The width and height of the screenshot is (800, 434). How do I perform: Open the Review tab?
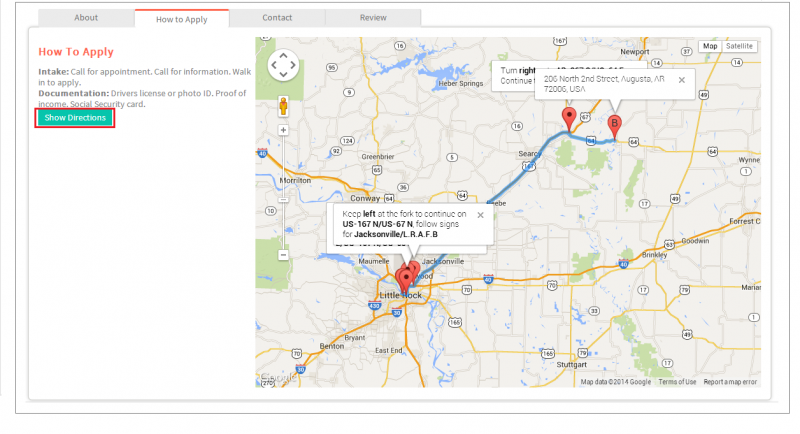tap(373, 17)
